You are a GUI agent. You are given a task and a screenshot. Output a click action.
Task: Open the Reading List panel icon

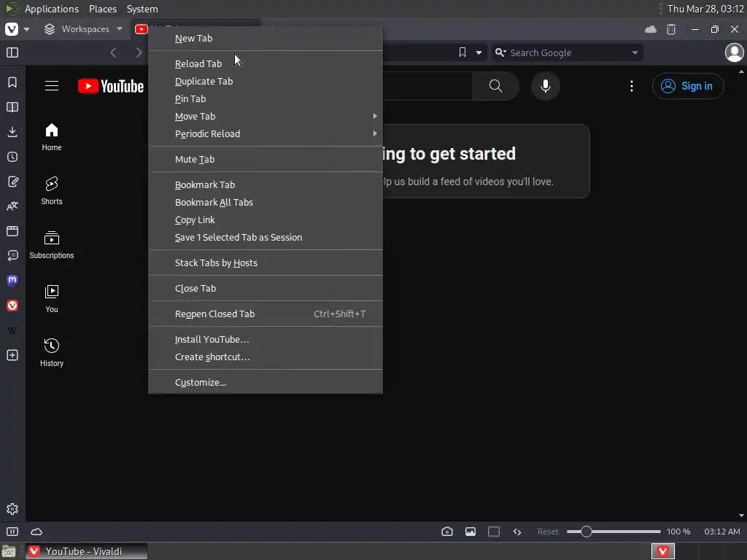tap(12, 107)
